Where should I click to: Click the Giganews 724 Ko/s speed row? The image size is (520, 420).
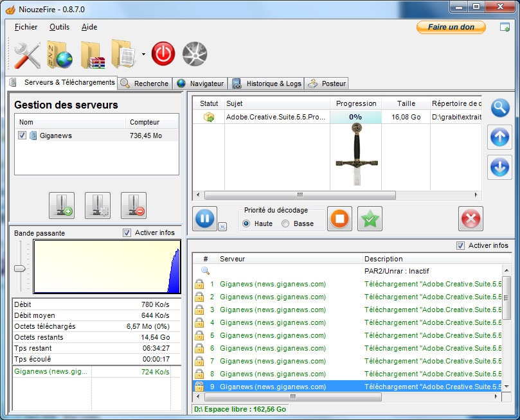click(96, 372)
